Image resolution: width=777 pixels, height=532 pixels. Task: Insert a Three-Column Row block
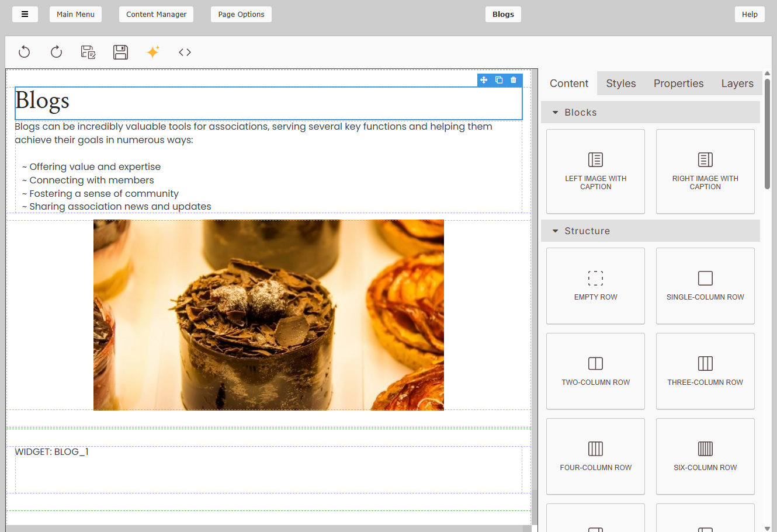(705, 371)
